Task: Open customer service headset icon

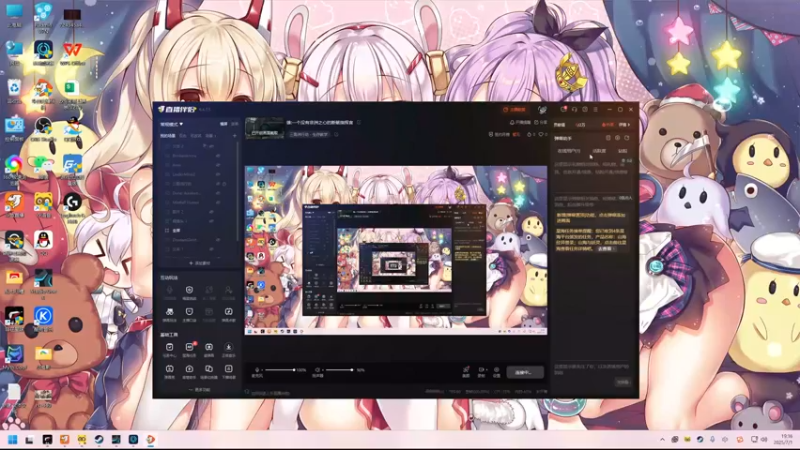Action: tap(574, 109)
